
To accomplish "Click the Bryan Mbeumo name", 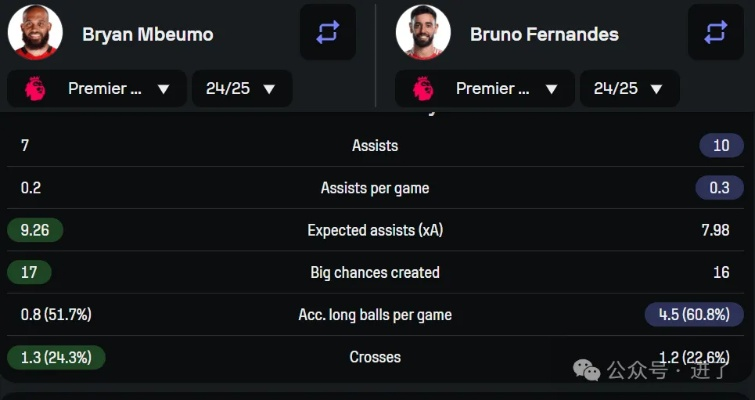I will [x=147, y=34].
